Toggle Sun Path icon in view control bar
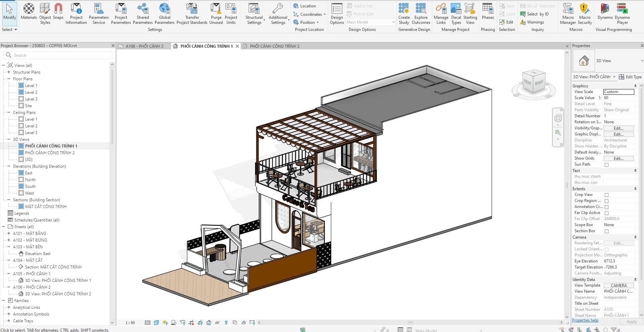 tap(165, 323)
